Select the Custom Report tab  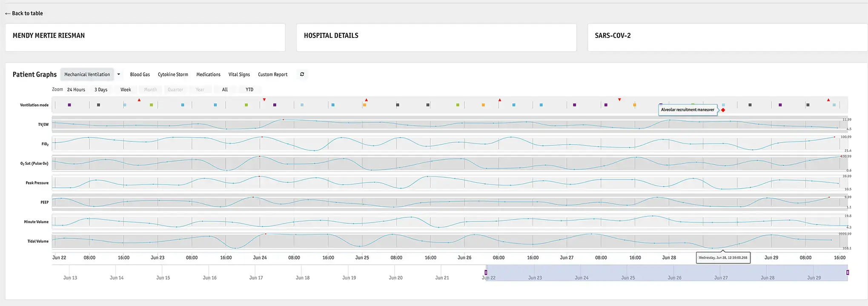272,75
